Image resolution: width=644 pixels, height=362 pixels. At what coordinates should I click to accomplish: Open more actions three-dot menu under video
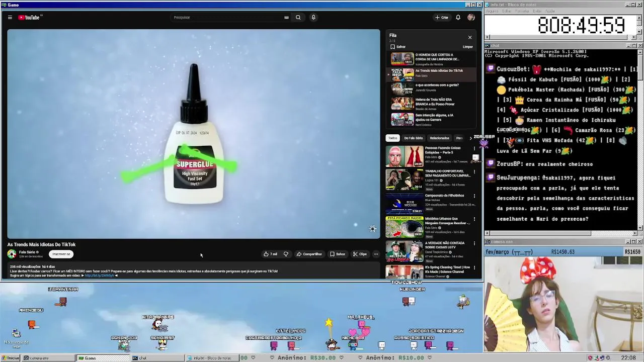(x=376, y=254)
